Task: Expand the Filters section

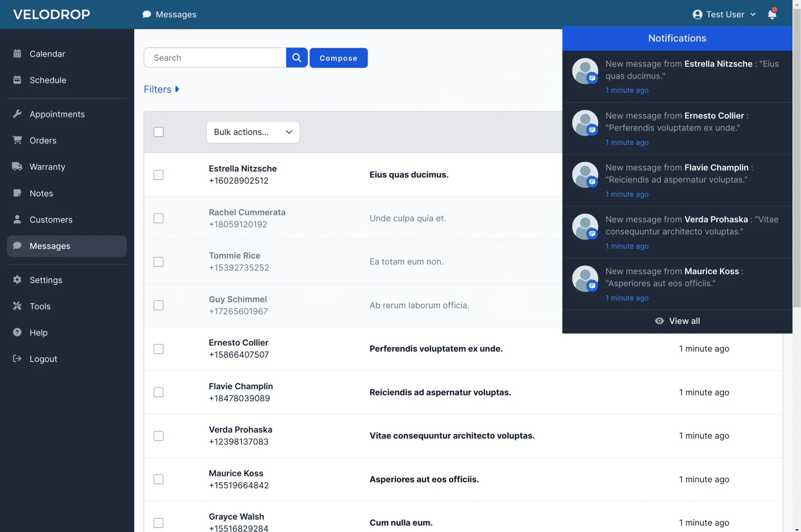Action: click(161, 90)
